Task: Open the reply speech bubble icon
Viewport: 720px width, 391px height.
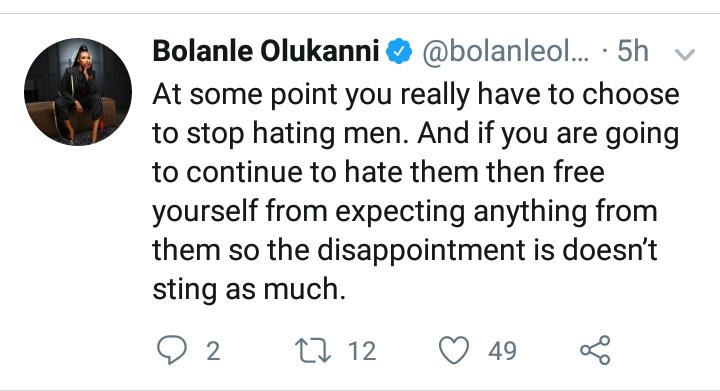Action: point(172,350)
